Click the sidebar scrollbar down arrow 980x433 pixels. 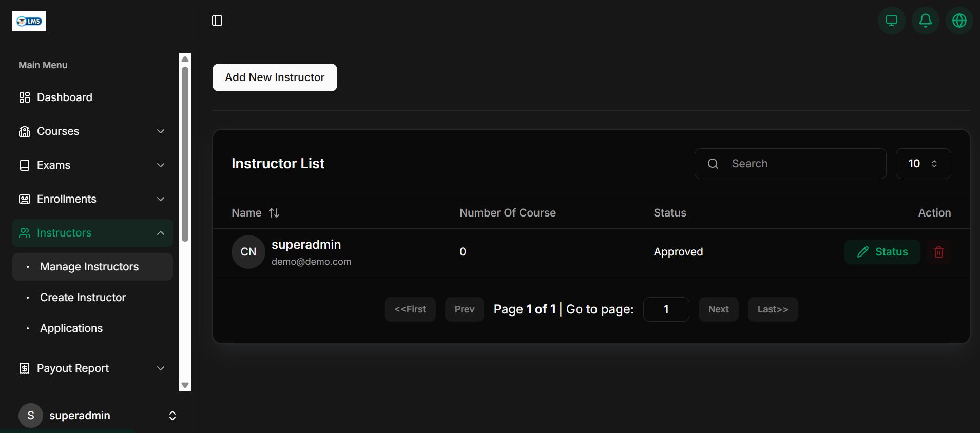coord(185,385)
